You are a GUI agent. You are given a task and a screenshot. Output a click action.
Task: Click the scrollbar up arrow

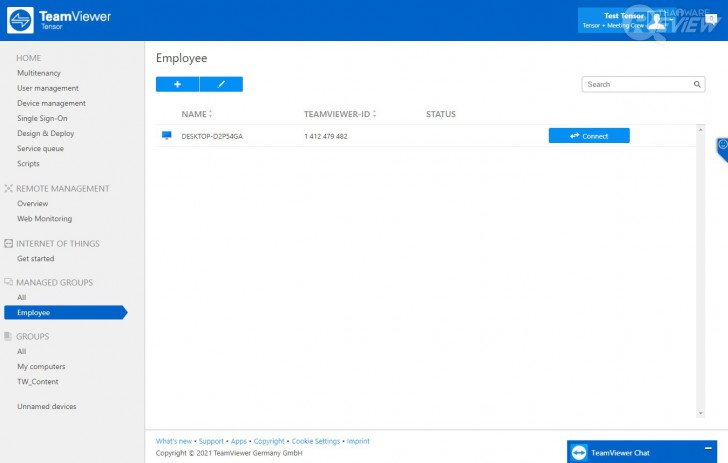[x=701, y=130]
